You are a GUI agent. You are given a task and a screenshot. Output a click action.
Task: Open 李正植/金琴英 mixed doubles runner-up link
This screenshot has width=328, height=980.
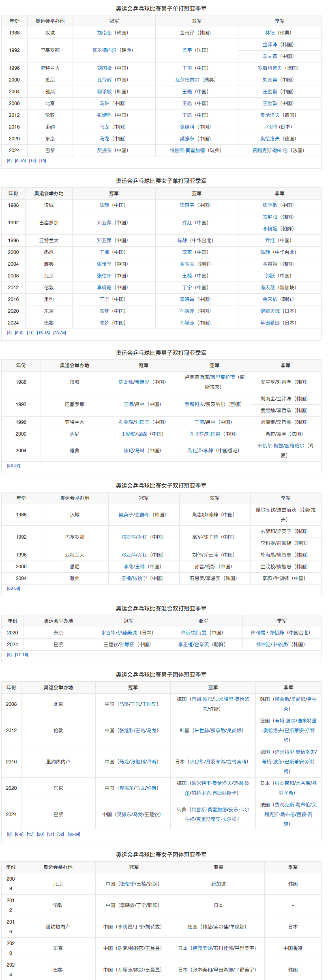[x=194, y=645]
